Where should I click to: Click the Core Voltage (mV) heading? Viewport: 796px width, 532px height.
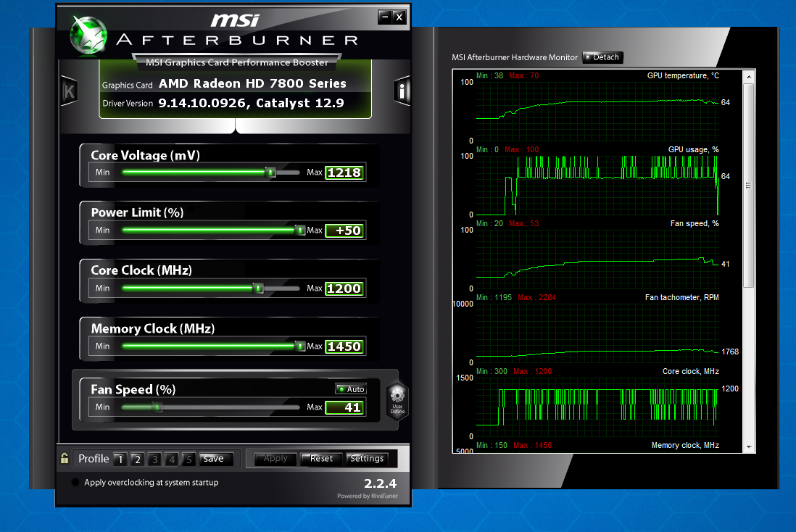coord(145,155)
